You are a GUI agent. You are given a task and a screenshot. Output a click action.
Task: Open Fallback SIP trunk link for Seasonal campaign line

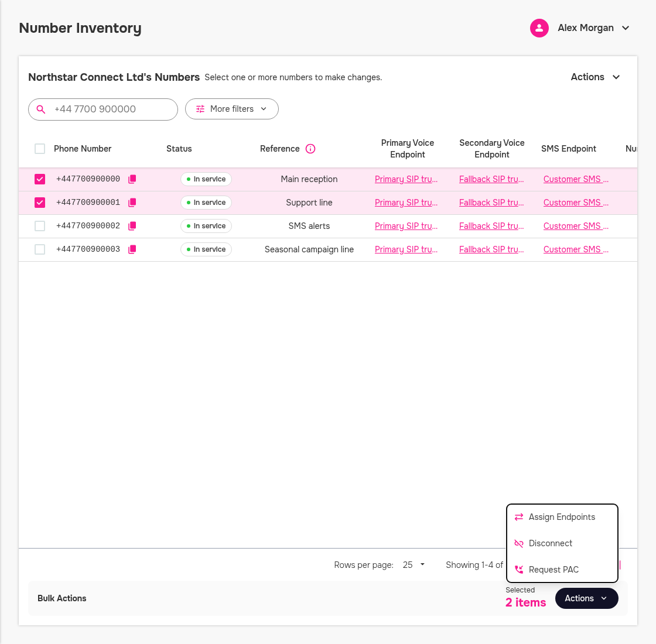coord(491,249)
